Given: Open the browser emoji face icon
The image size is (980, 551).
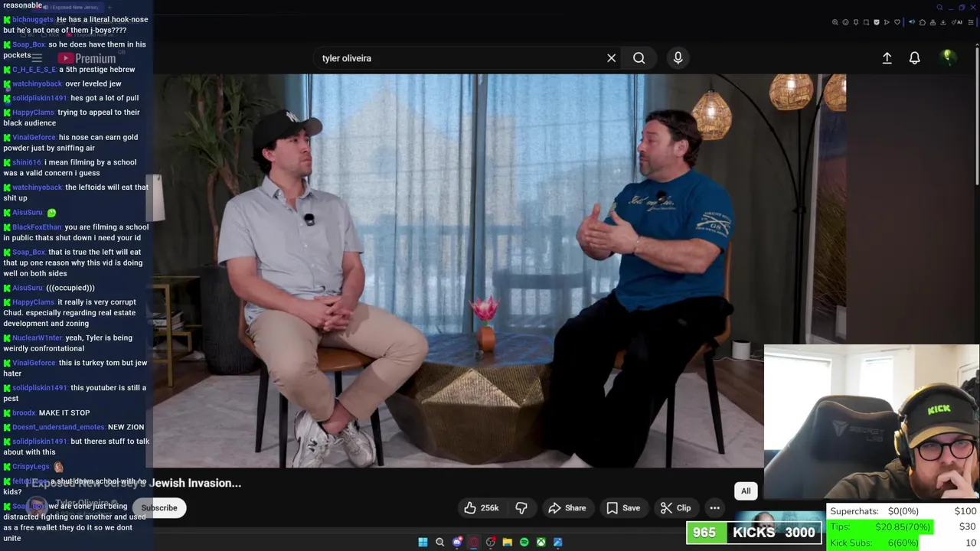Looking at the screenshot, I should click(845, 22).
